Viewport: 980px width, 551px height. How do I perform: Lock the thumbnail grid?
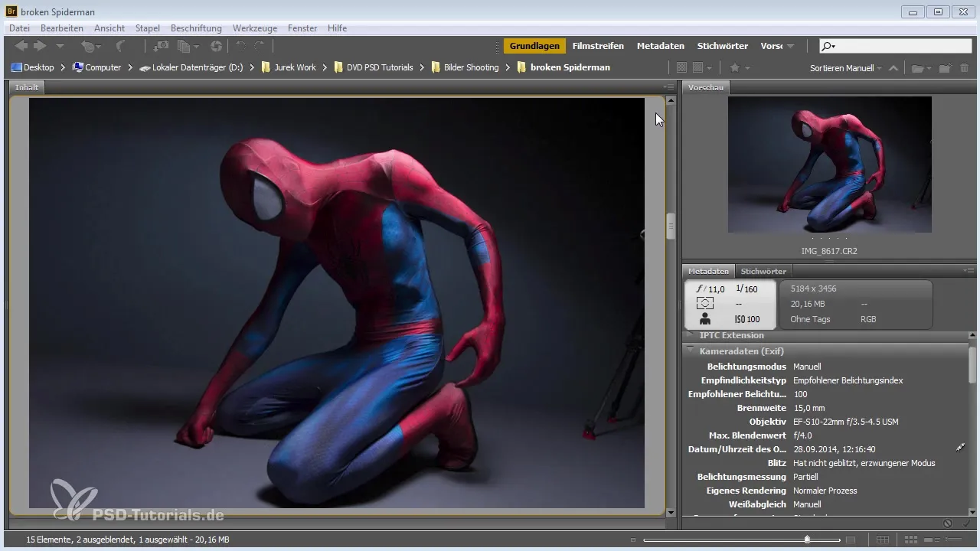click(x=883, y=540)
